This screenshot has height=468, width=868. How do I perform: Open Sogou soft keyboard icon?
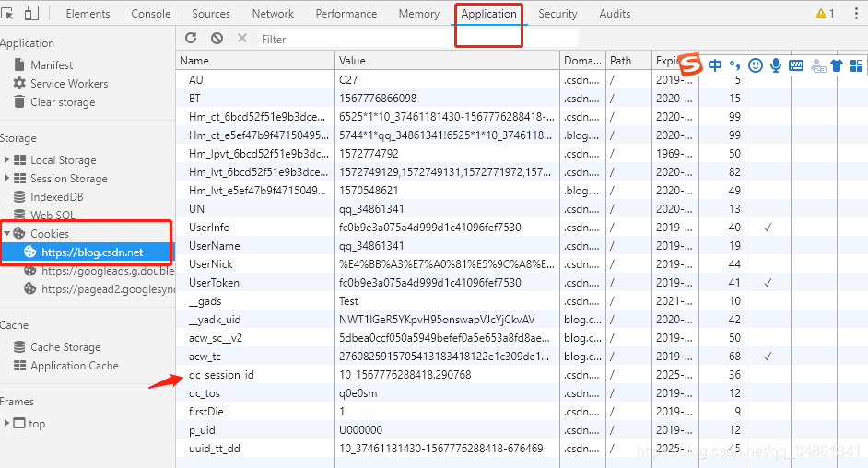click(x=796, y=65)
